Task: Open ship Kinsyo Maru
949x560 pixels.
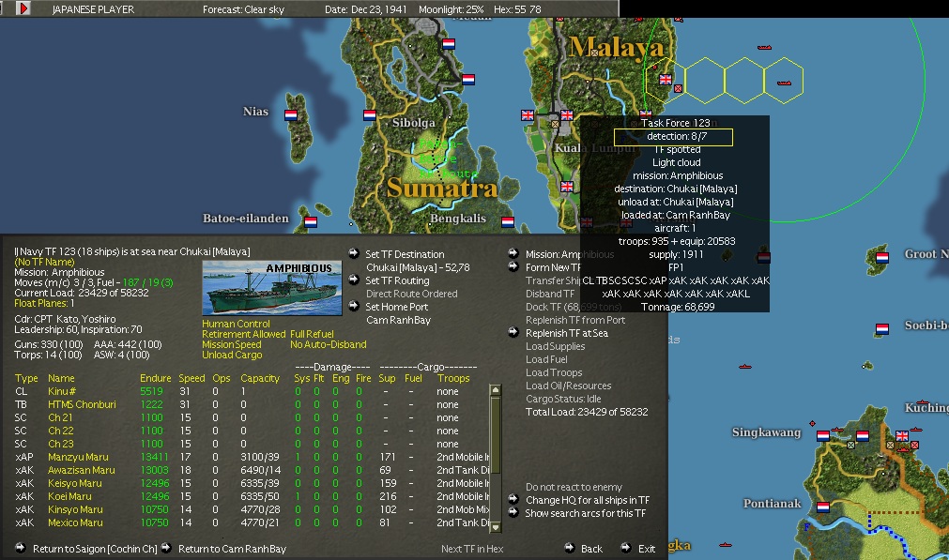Action: pos(75,509)
